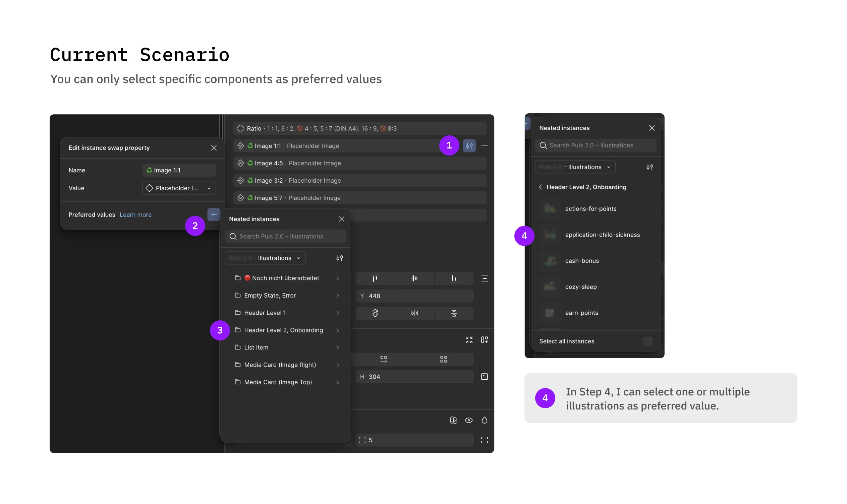Select horizontal wrap layout option
The width and height of the screenshot is (847, 504).
383,359
